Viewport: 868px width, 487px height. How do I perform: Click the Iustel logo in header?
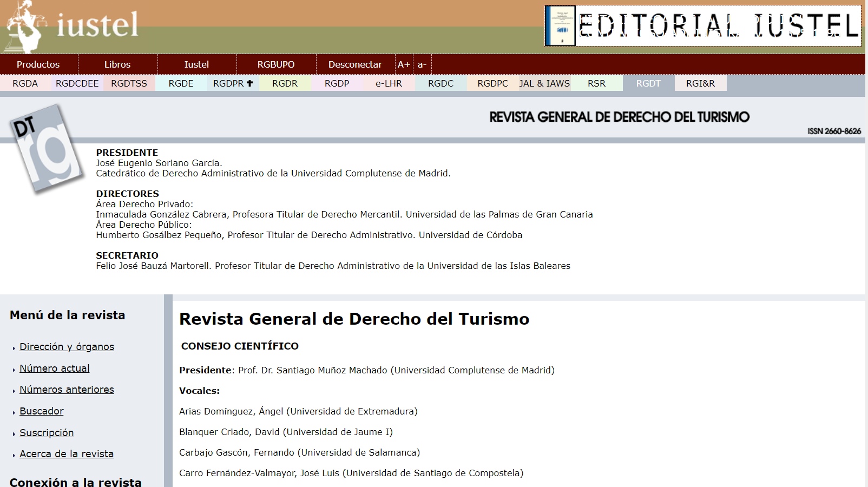click(73, 25)
